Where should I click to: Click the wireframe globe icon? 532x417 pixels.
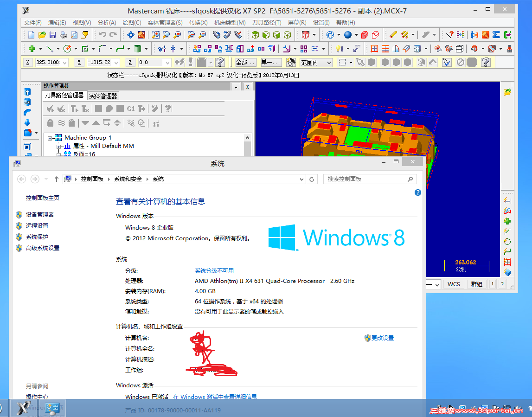click(x=330, y=35)
